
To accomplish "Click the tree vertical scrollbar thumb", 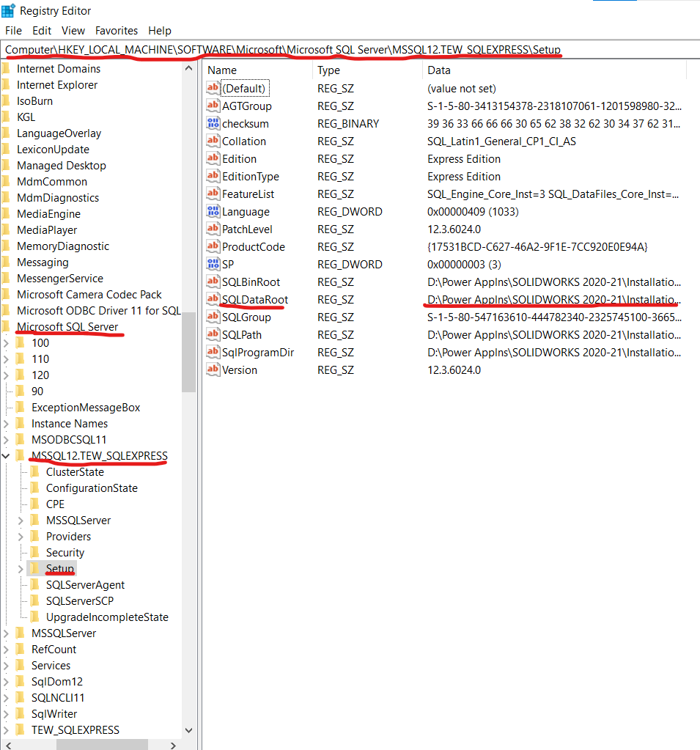I will (x=189, y=352).
